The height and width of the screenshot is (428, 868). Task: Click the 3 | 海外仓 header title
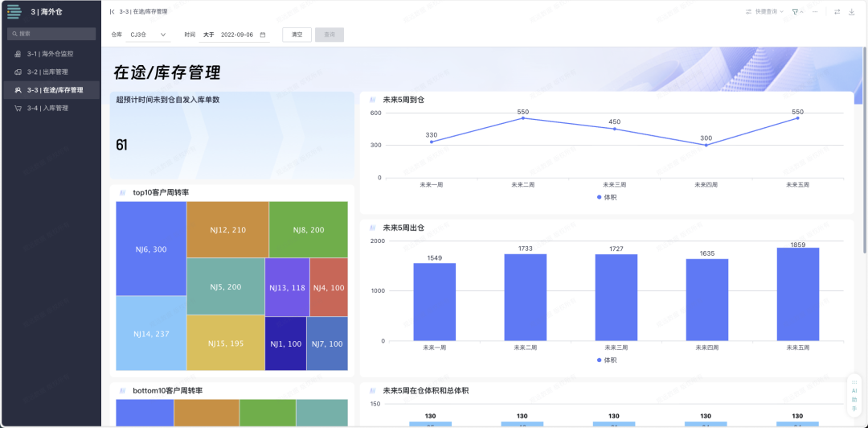(x=47, y=11)
